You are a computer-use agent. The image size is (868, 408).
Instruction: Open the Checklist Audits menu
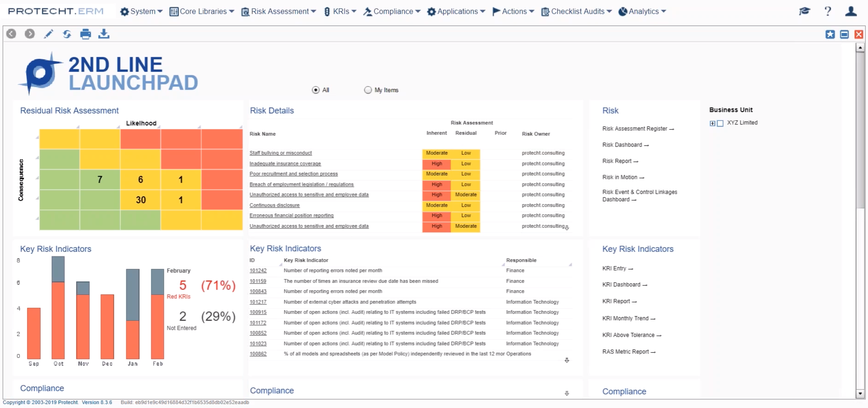pyautogui.click(x=576, y=11)
